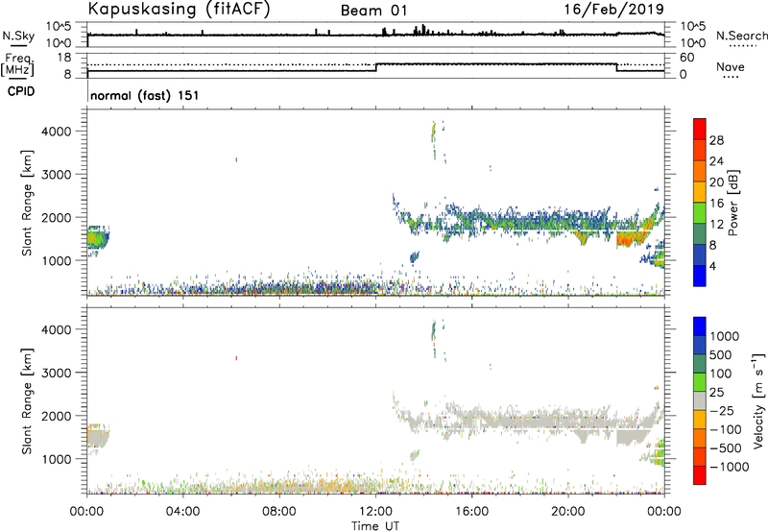Click the 12:00 tick label on the time axis

375,511
